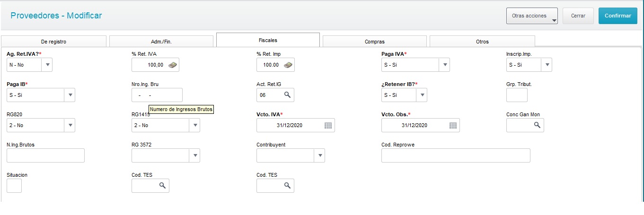Viewport: 644px width, 215px height.
Task: Click the N.Ing.Brutos text field
Action: pyautogui.click(x=45, y=155)
